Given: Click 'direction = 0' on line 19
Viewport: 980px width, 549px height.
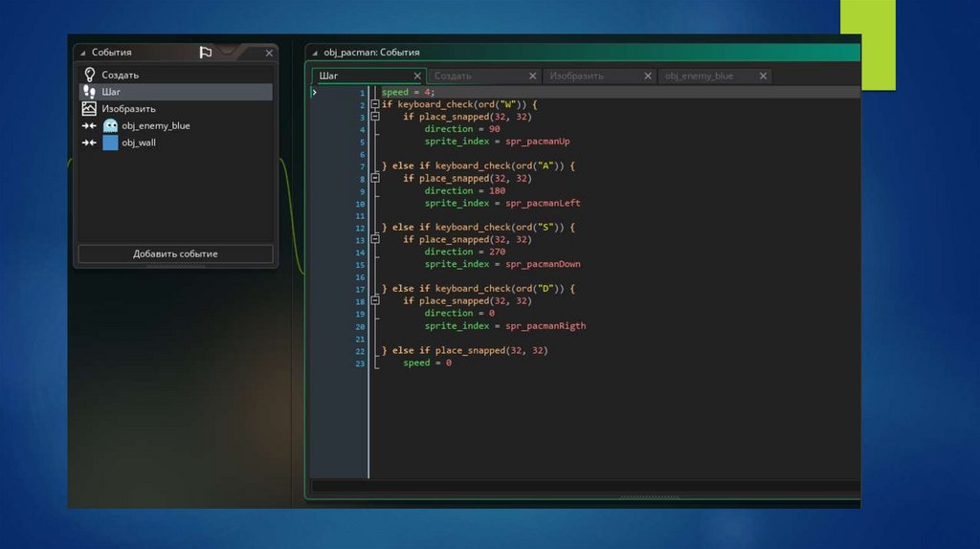Looking at the screenshot, I should 459,313.
